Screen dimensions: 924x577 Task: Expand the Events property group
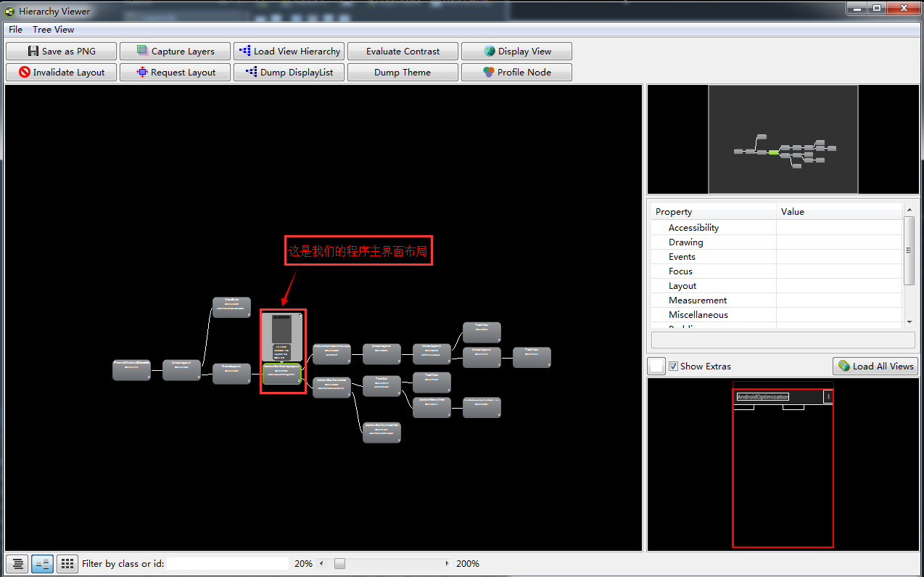coord(682,257)
